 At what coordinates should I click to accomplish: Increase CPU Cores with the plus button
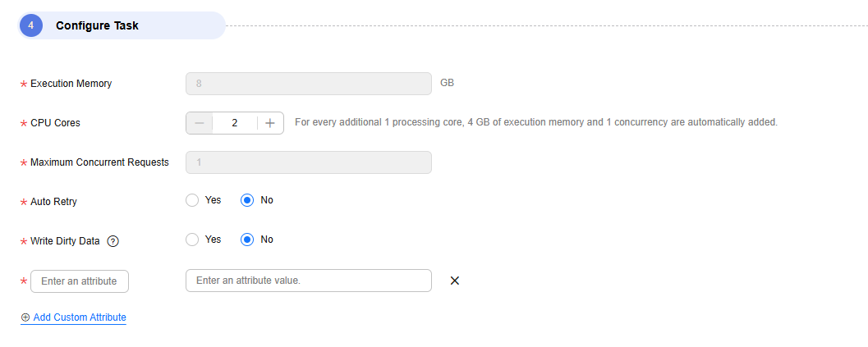(x=270, y=123)
